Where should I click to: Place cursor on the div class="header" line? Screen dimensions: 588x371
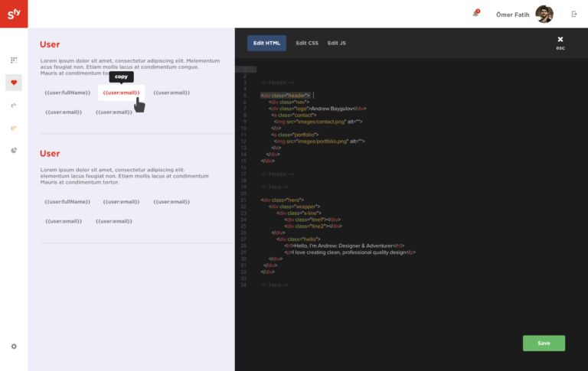coord(286,96)
